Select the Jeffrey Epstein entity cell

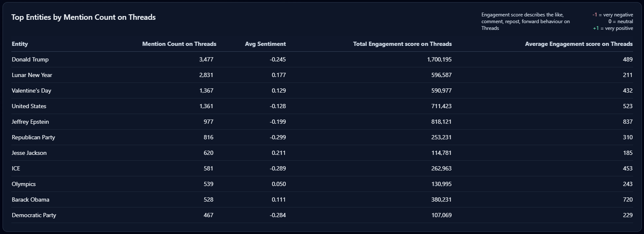click(x=30, y=122)
